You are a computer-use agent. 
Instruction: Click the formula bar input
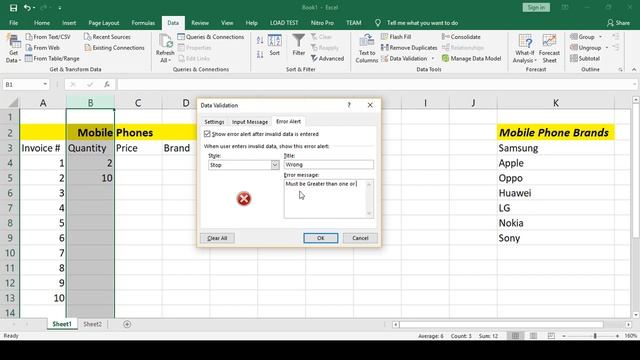pos(376,84)
